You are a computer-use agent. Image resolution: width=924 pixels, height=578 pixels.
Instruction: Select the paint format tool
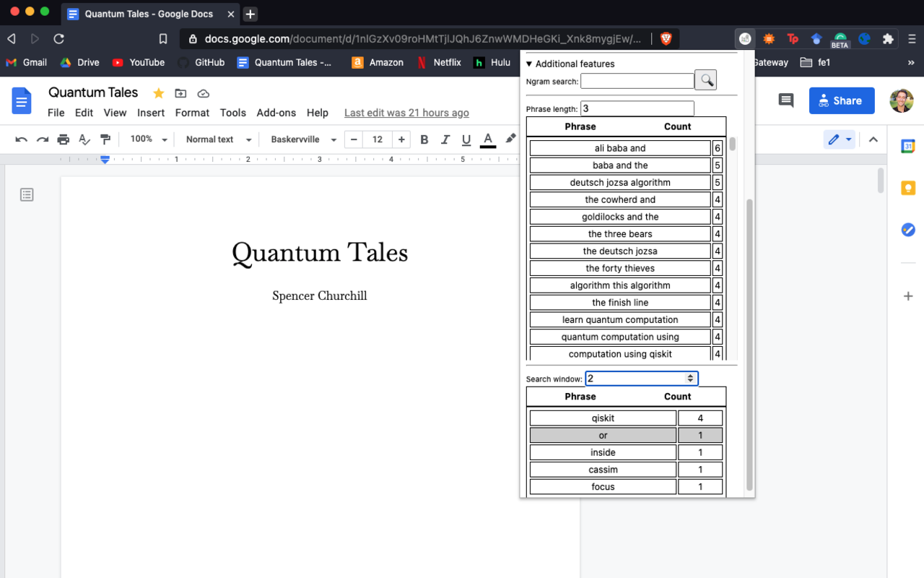(x=105, y=139)
